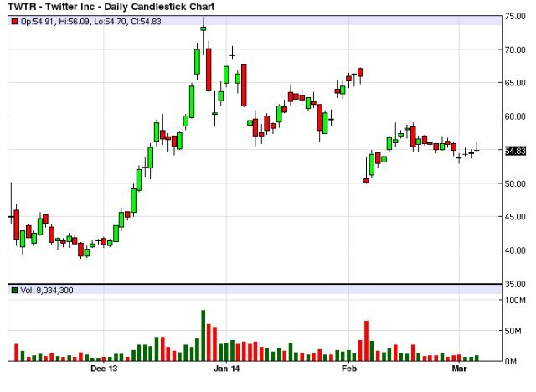Click the 'Mar' date axis label

(x=460, y=369)
